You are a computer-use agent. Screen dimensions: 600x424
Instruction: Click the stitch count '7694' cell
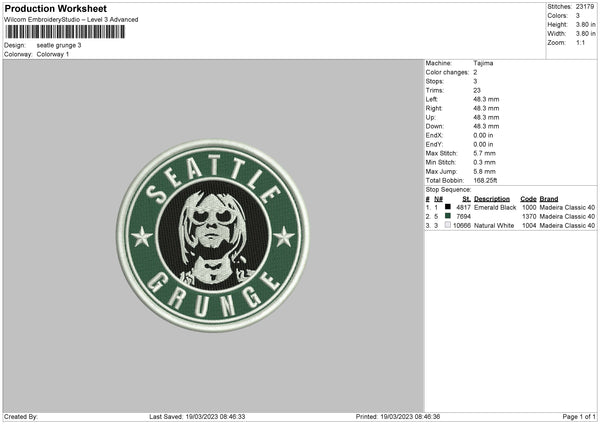(x=463, y=217)
